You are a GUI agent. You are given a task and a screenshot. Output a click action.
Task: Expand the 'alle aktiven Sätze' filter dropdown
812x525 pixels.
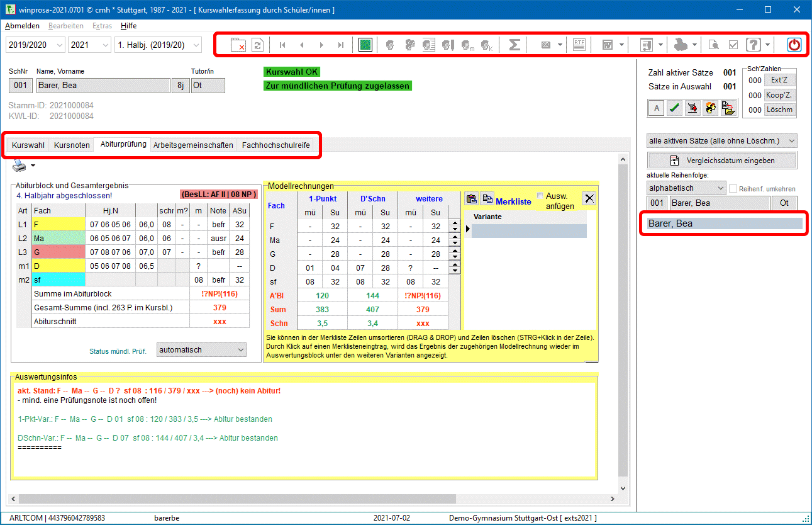pos(721,140)
